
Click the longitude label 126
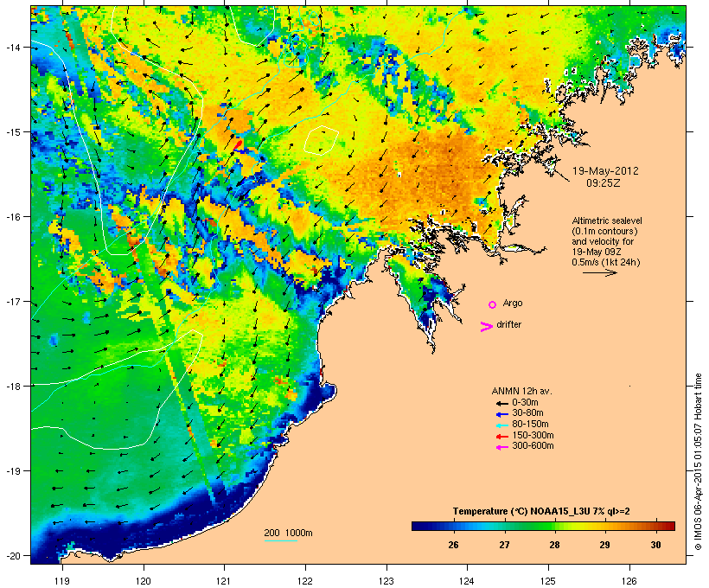click(629, 581)
